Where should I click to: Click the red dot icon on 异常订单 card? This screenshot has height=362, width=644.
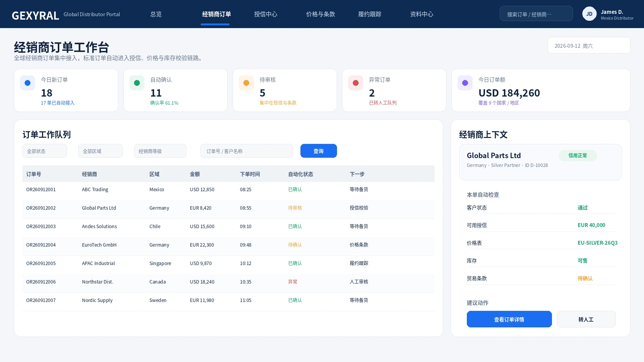[x=356, y=83]
